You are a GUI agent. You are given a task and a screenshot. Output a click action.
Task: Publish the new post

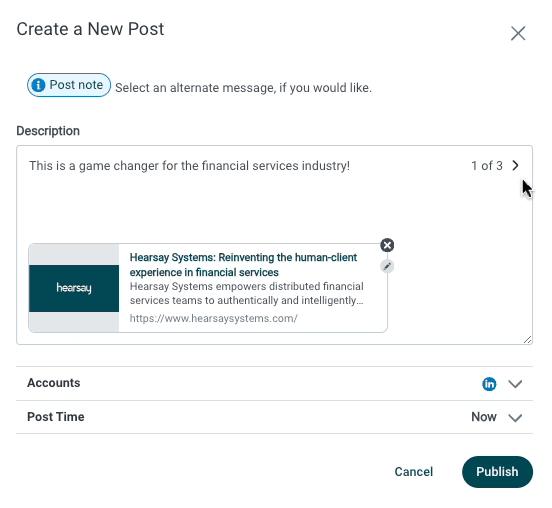point(497,472)
